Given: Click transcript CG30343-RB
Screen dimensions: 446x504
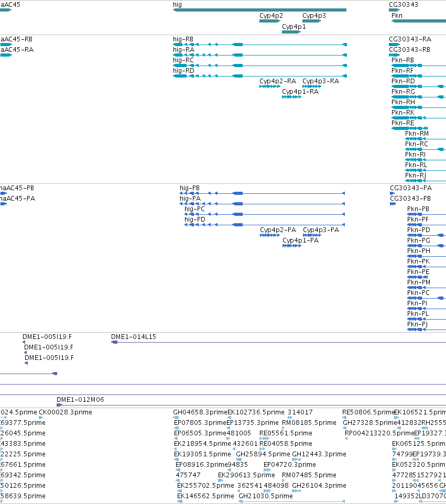Looking at the screenshot, I should 409,49.
